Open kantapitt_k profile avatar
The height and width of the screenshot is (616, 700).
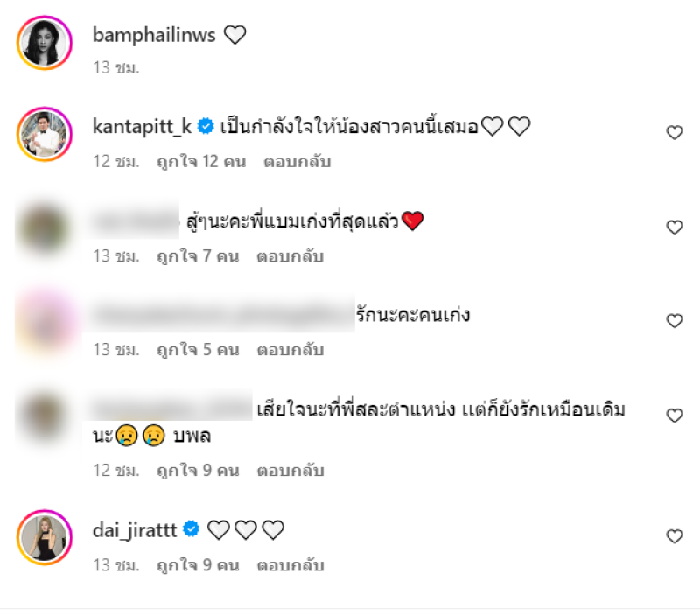[45, 134]
